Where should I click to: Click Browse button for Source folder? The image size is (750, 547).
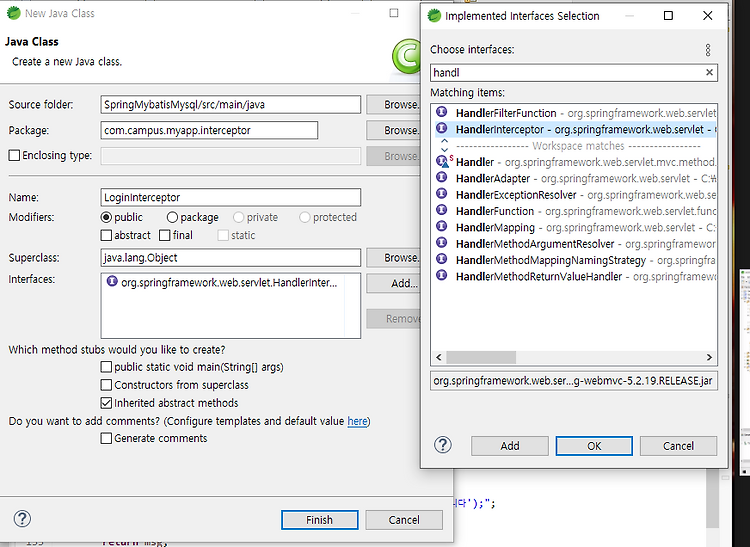coord(393,104)
